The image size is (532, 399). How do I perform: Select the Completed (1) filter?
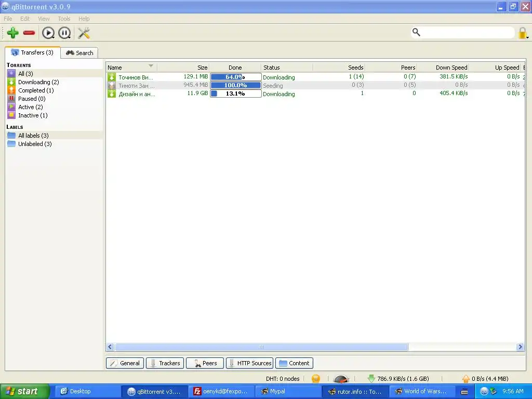54,90
